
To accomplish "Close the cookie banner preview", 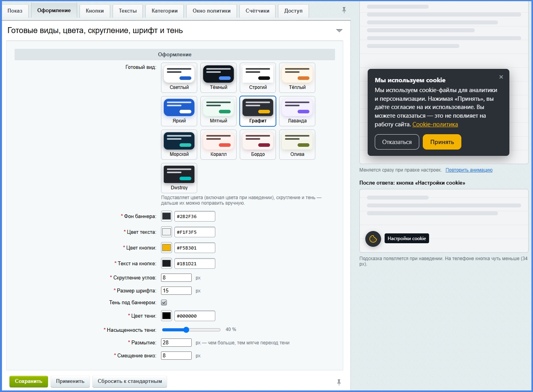I will [501, 77].
